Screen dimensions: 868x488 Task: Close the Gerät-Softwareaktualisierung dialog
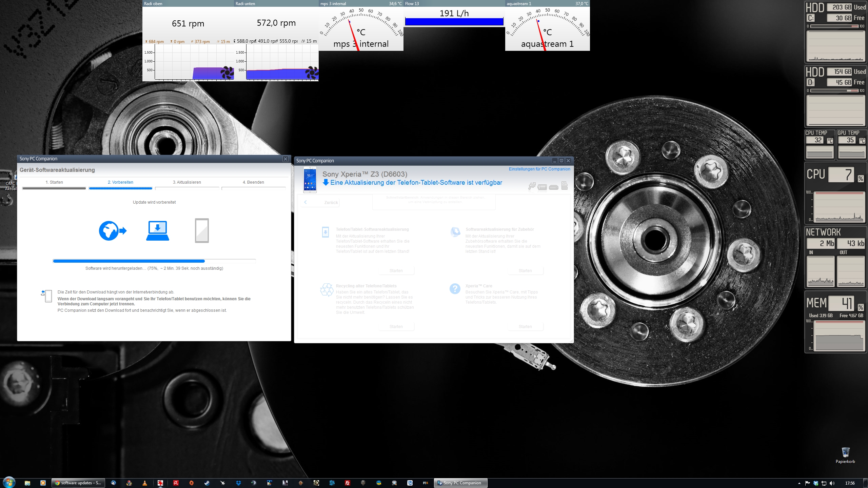(x=285, y=159)
